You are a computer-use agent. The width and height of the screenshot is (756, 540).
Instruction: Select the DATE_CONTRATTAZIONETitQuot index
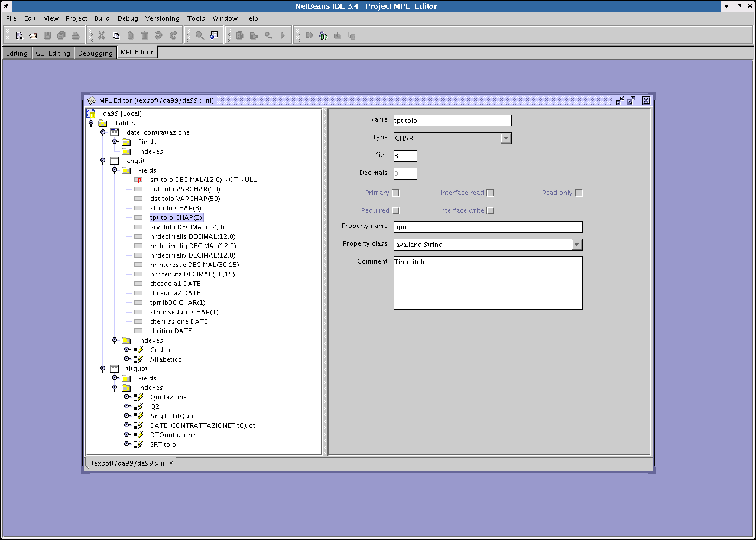[202, 425]
